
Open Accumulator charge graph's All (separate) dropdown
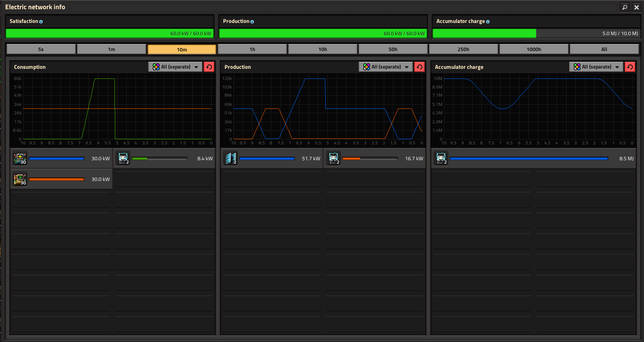[x=597, y=67]
